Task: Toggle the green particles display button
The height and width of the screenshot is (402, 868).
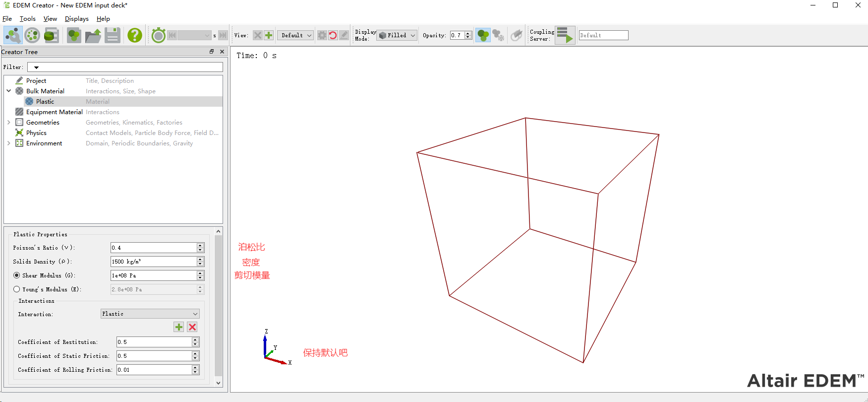Action: (x=483, y=35)
